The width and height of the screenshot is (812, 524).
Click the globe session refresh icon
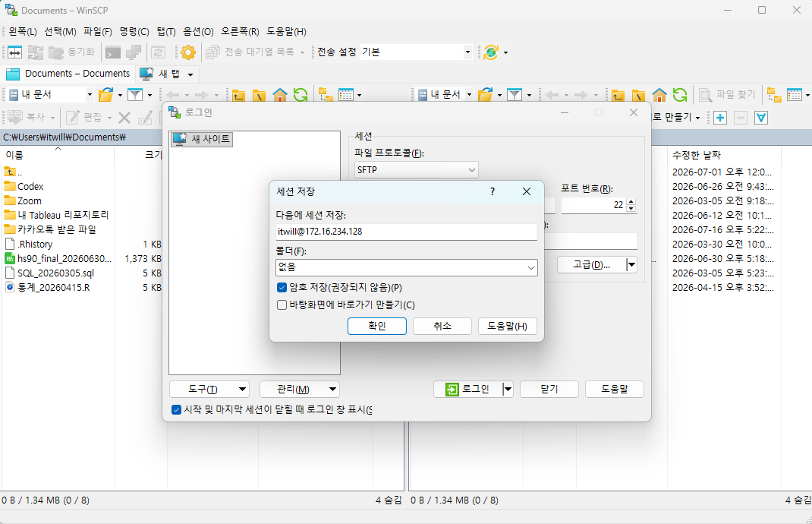pyautogui.click(x=491, y=52)
